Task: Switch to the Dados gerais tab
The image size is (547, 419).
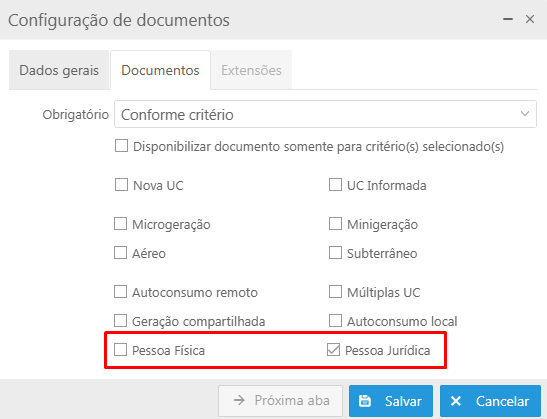Action: [x=59, y=70]
